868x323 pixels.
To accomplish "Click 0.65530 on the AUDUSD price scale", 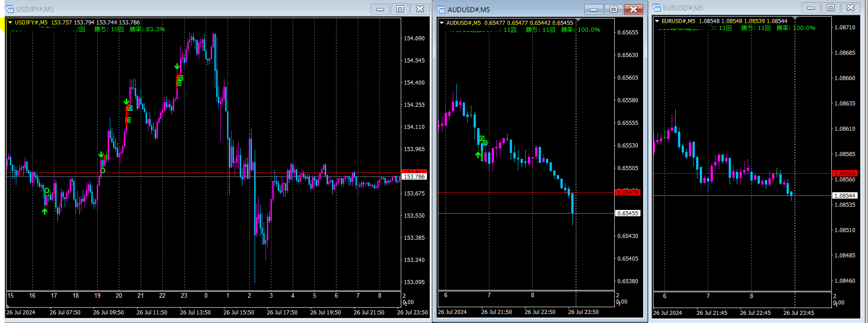I will pyautogui.click(x=628, y=146).
